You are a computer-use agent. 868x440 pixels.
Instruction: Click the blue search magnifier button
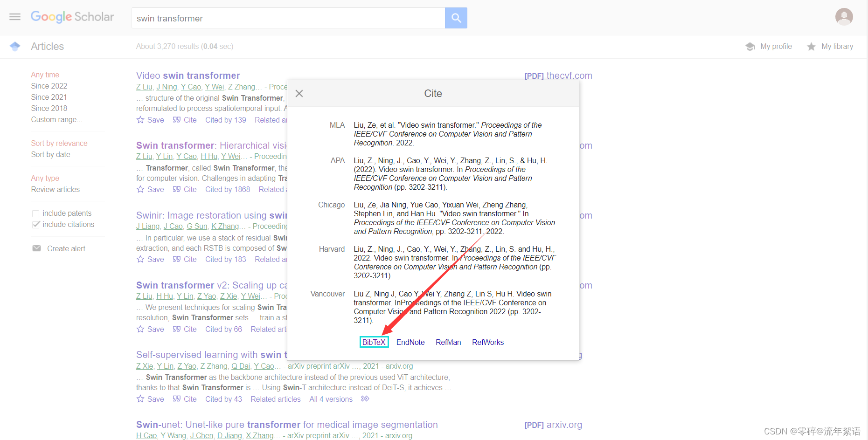[x=456, y=18]
